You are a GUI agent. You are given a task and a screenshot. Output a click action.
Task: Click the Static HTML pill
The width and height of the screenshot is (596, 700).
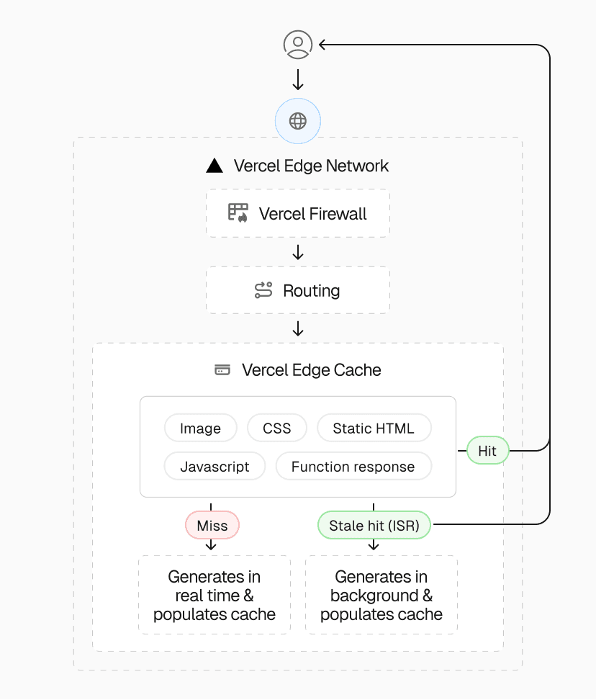point(374,428)
